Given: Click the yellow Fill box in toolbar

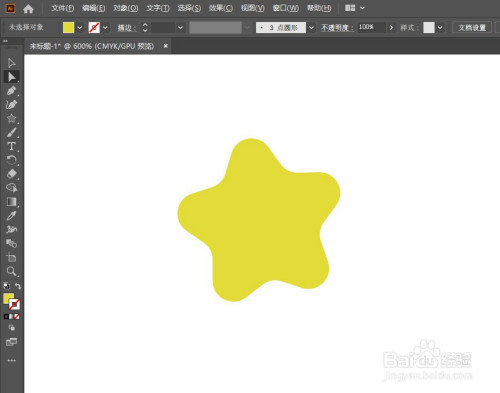Looking at the screenshot, I should click(x=8, y=299).
